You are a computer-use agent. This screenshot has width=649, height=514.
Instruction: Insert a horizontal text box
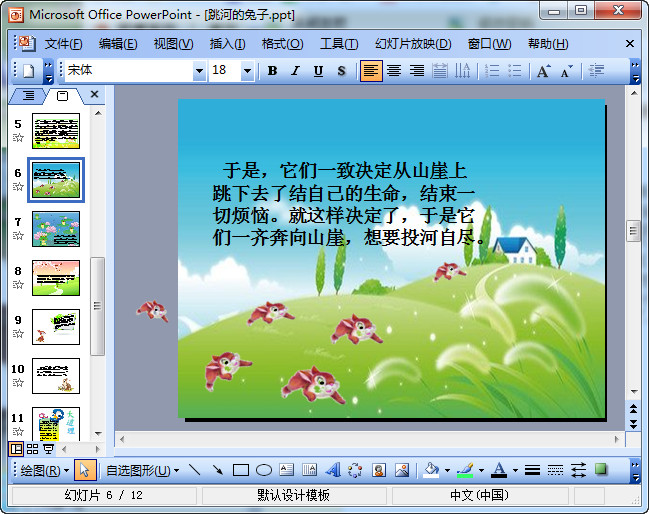click(287, 470)
